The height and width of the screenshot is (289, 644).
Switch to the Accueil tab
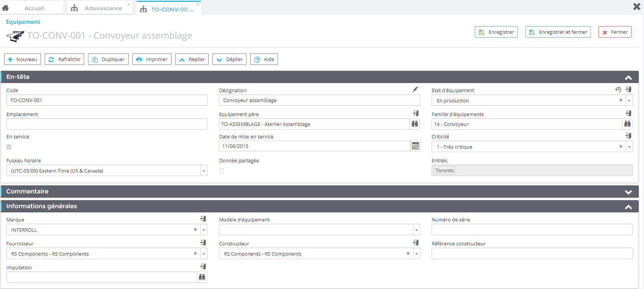point(34,8)
